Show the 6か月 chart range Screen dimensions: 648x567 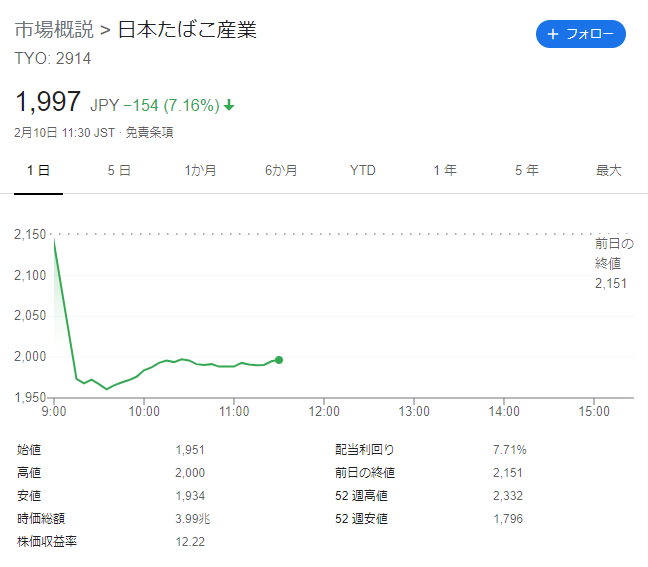(281, 170)
